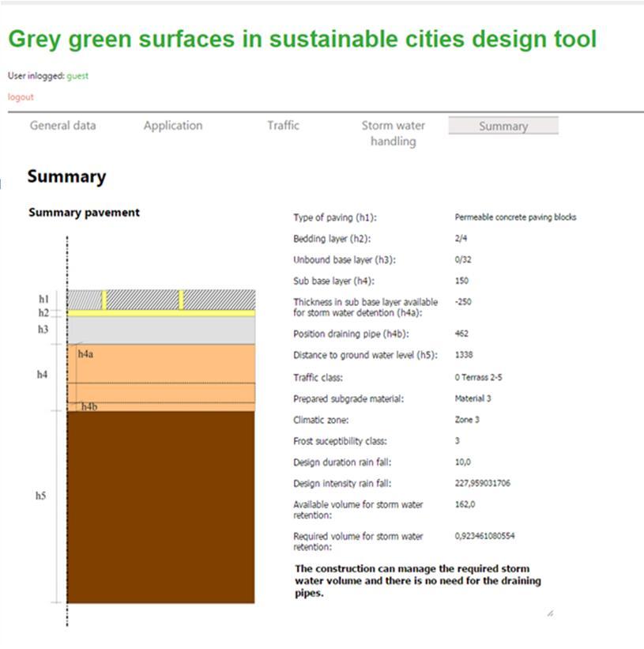Click the '-250' detention thickness value
The height and width of the screenshot is (649, 644).
click(463, 302)
